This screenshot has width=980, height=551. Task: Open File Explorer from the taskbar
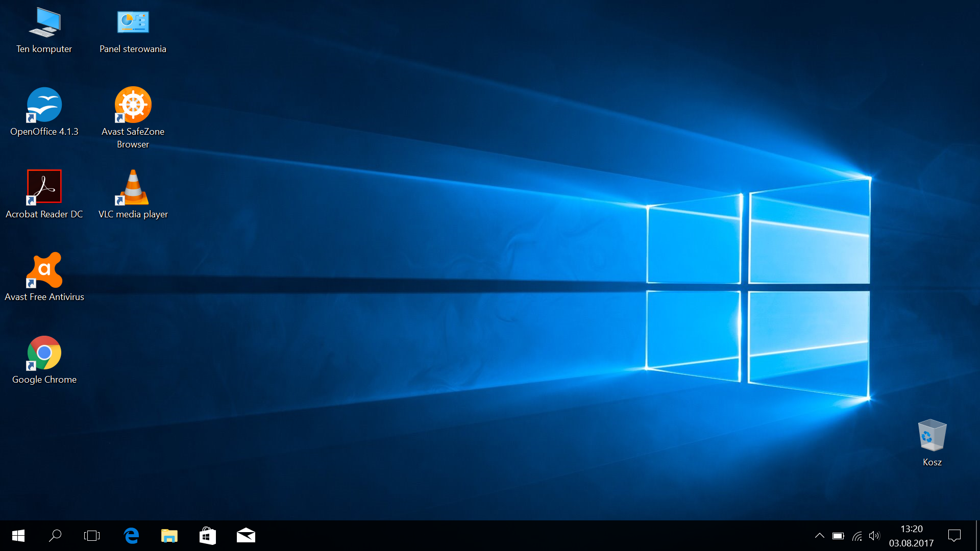coord(169,536)
